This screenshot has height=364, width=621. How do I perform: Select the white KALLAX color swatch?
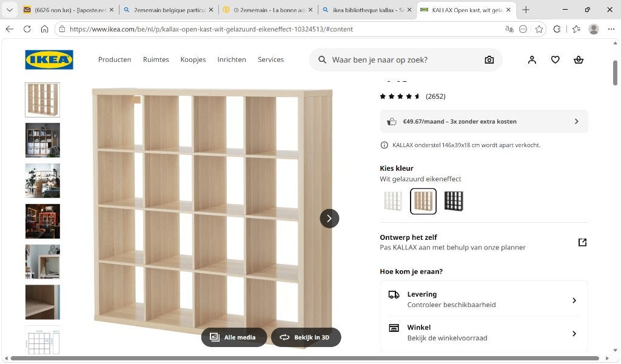click(x=393, y=201)
